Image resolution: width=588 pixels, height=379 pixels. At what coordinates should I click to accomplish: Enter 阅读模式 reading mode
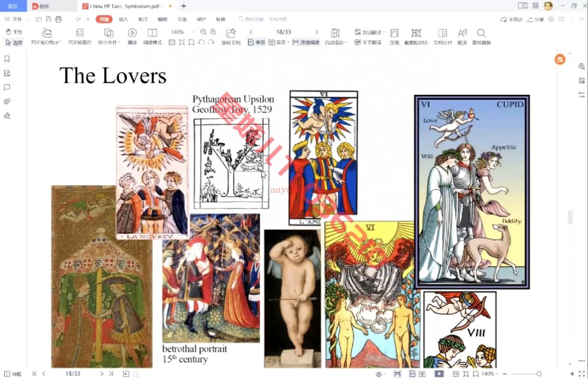(152, 37)
